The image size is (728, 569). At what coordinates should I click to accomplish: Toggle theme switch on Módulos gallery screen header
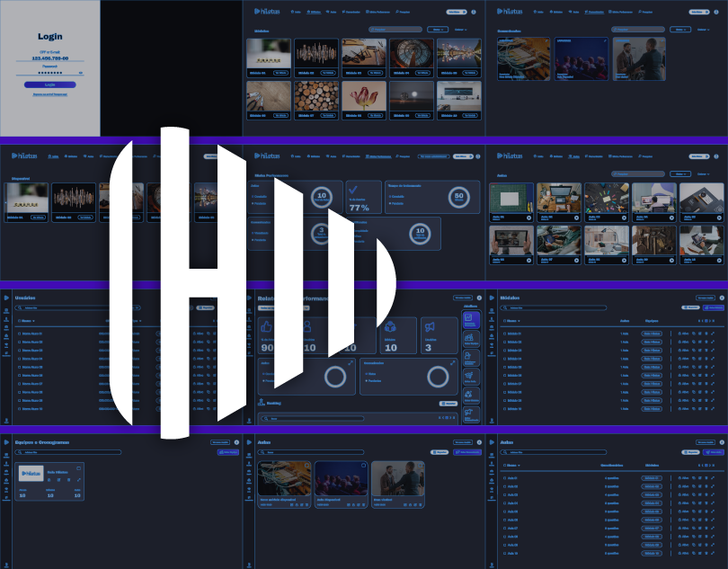[457, 12]
